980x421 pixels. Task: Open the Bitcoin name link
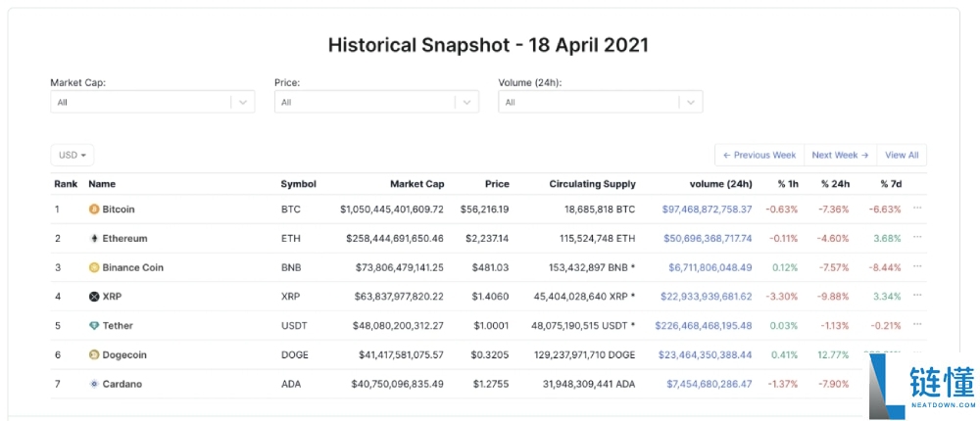(x=119, y=210)
